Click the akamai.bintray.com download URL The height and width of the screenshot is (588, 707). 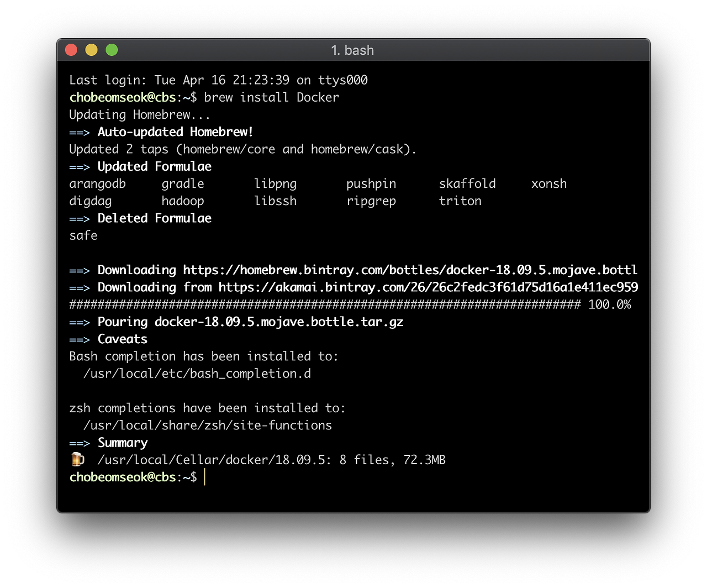coord(428,287)
